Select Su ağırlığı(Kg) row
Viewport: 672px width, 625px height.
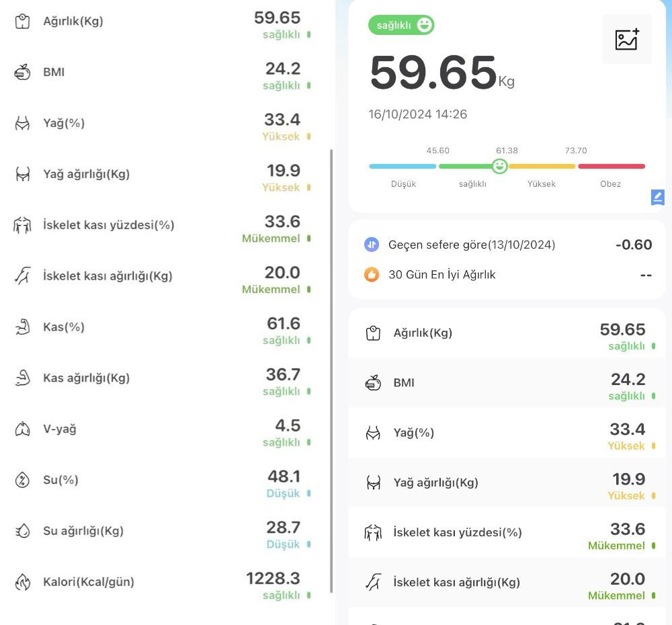coord(161,531)
